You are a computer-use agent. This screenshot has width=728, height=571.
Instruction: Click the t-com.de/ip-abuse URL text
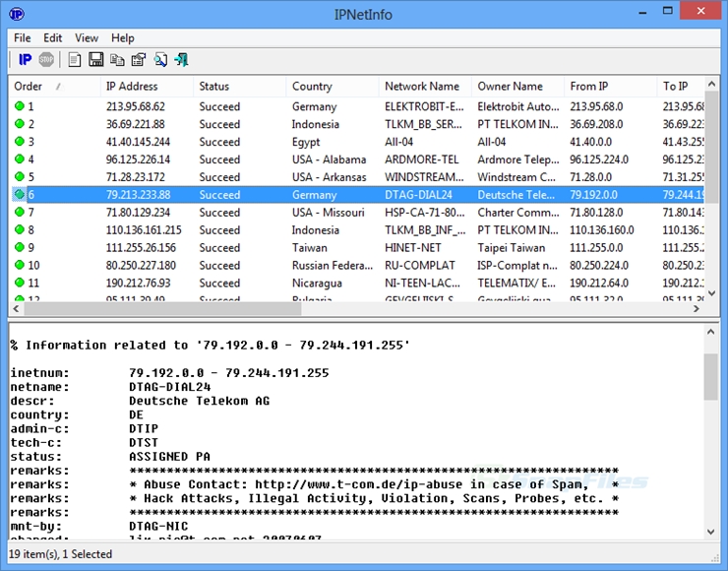(x=358, y=484)
